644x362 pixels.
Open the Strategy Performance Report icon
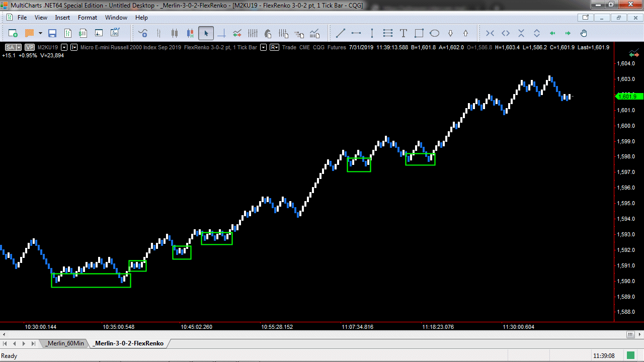point(315,33)
